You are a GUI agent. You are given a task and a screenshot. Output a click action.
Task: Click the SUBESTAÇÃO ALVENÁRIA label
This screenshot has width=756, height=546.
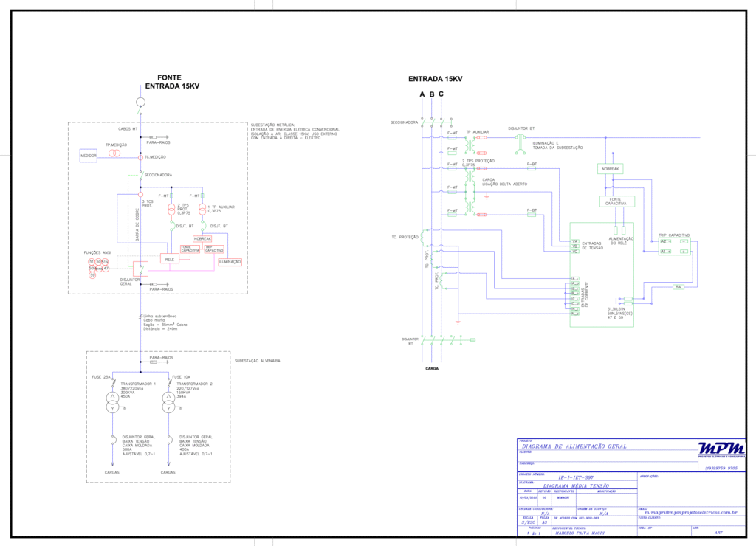click(x=258, y=361)
